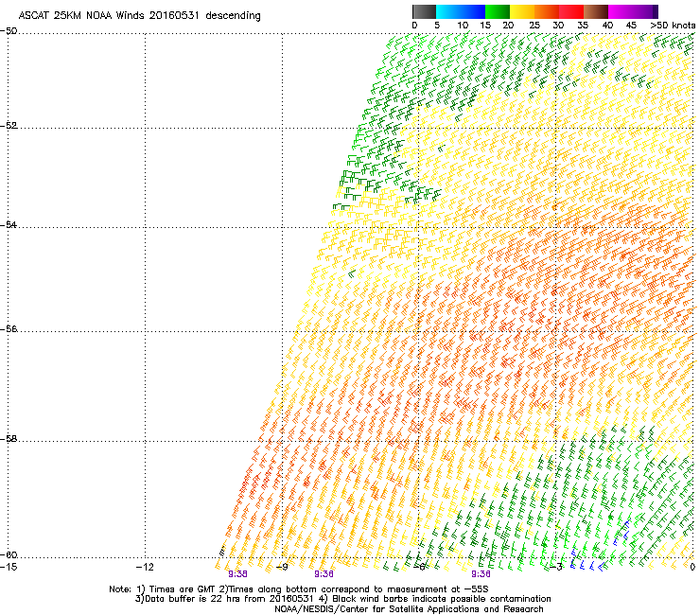Click the legend scale label '25'
This screenshot has width=700, height=615.
(x=534, y=26)
